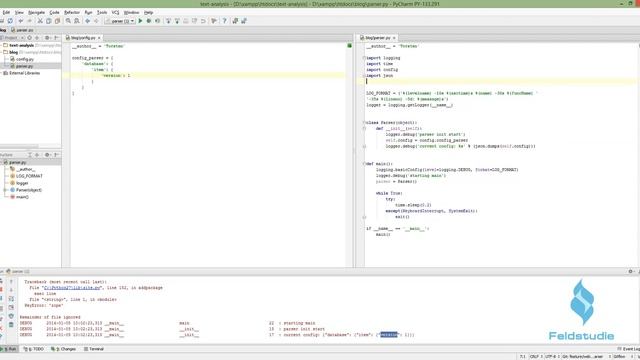Open the Edit menu
Image resolution: width=640 pixels, height=360 pixels.
[x=6, y=13]
